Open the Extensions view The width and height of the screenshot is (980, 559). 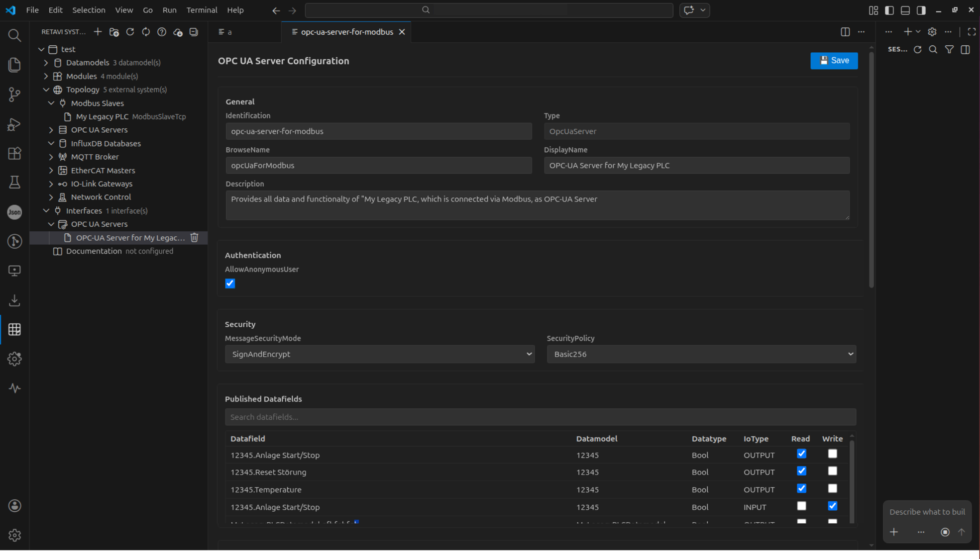[x=14, y=153]
